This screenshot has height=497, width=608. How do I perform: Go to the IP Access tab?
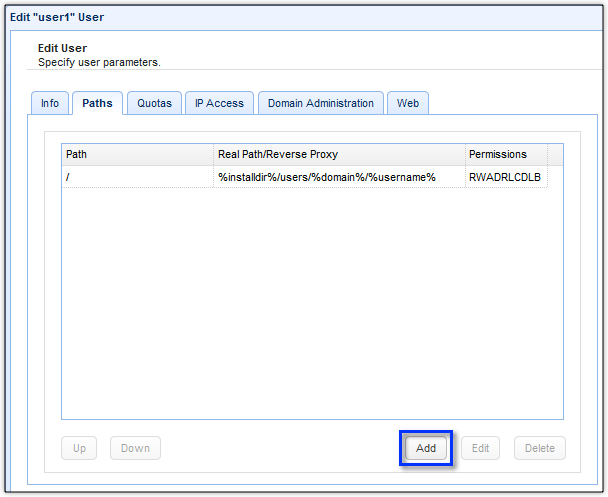point(219,103)
